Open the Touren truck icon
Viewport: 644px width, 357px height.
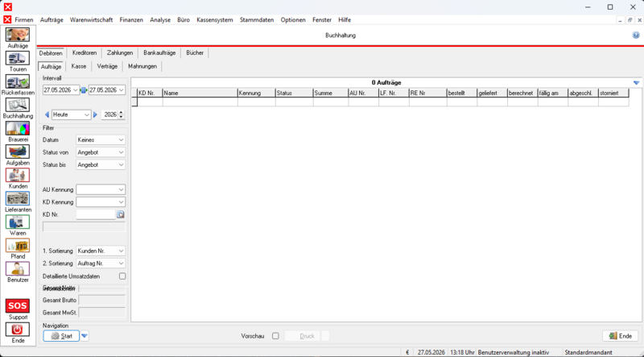point(18,58)
